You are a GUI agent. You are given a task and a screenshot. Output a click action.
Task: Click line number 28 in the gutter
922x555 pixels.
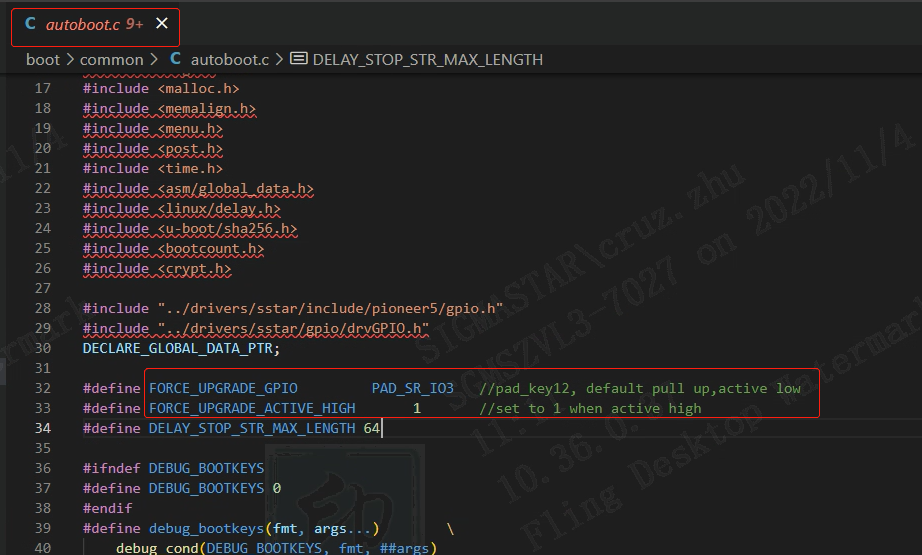[42, 308]
